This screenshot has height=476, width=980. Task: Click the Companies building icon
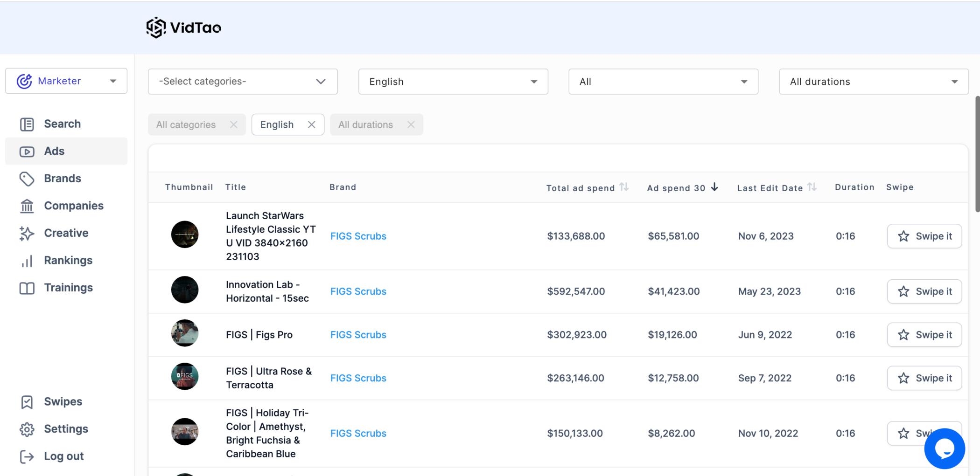(x=27, y=206)
